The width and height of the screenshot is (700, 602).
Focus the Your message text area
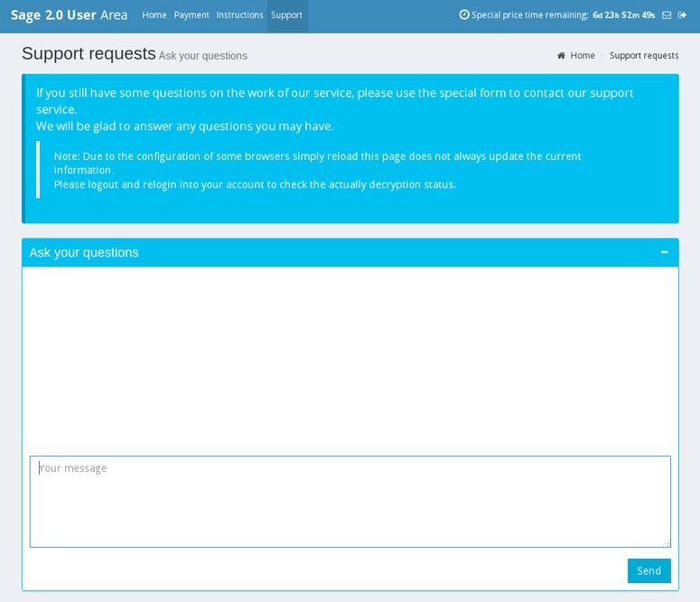pyautogui.click(x=350, y=502)
